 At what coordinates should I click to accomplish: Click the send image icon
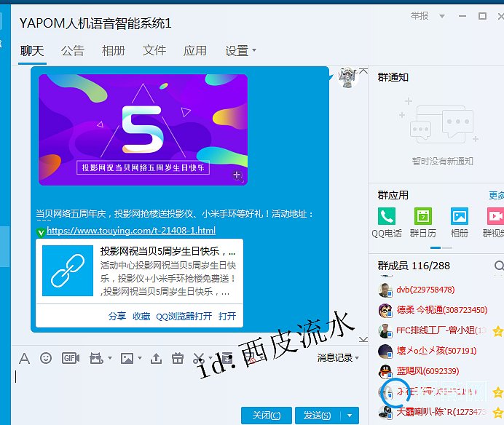tap(127, 358)
